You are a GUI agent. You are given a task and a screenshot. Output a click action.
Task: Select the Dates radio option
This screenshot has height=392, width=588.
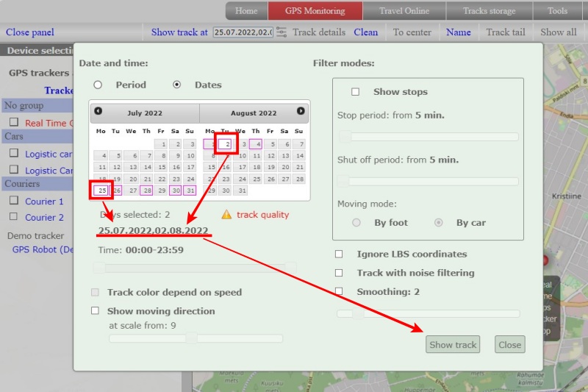(177, 85)
